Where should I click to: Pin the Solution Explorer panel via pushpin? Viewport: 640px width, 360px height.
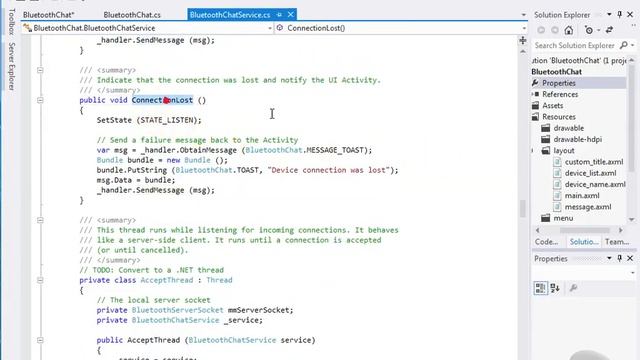click(620, 15)
